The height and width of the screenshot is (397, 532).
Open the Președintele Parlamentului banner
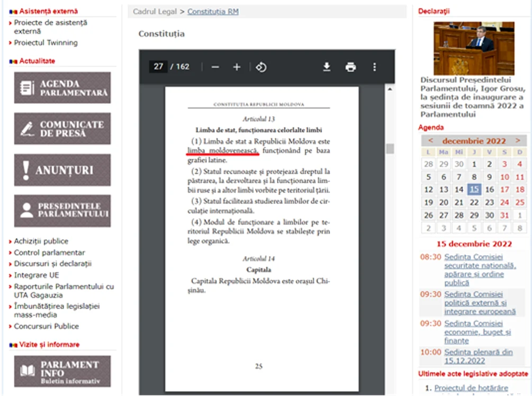(62, 211)
